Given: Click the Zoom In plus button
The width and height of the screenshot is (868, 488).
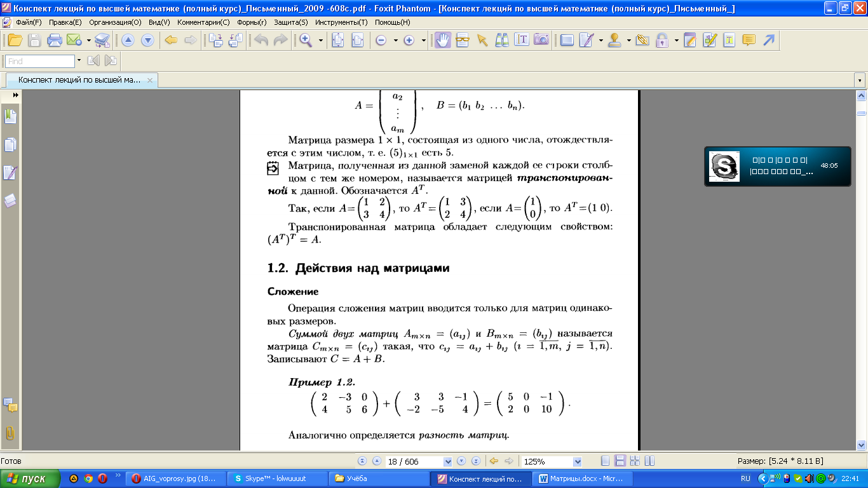Looking at the screenshot, I should [409, 40].
